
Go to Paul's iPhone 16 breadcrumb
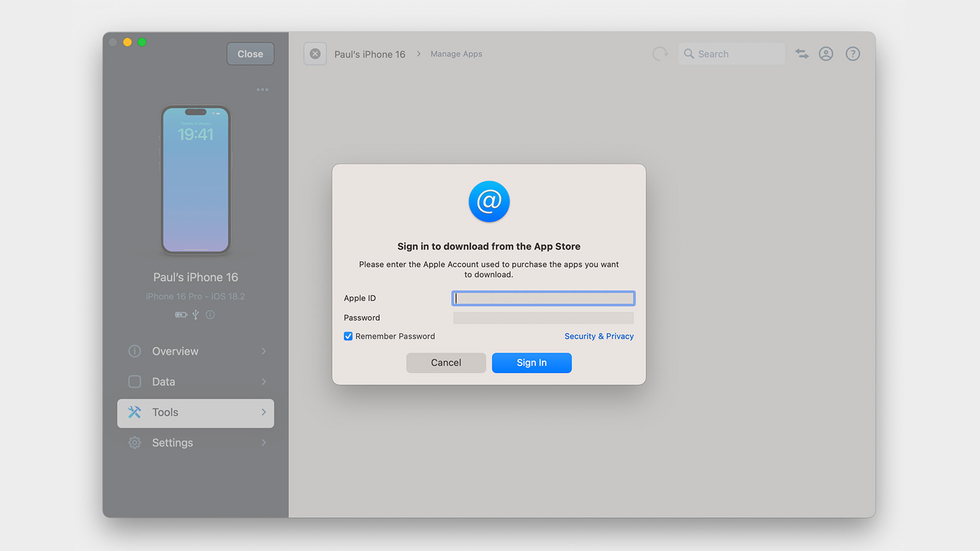click(x=370, y=54)
